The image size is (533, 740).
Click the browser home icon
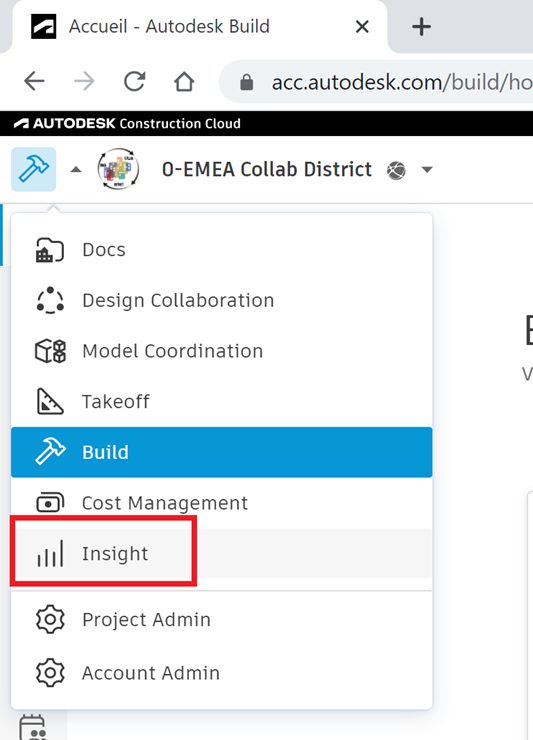(x=184, y=82)
